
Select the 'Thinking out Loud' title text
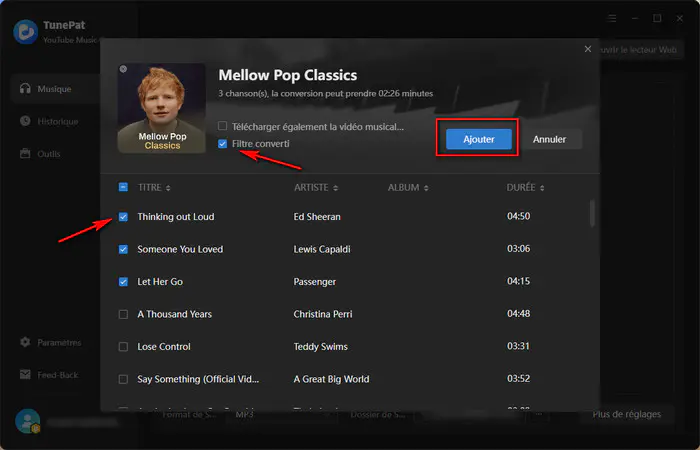click(175, 217)
